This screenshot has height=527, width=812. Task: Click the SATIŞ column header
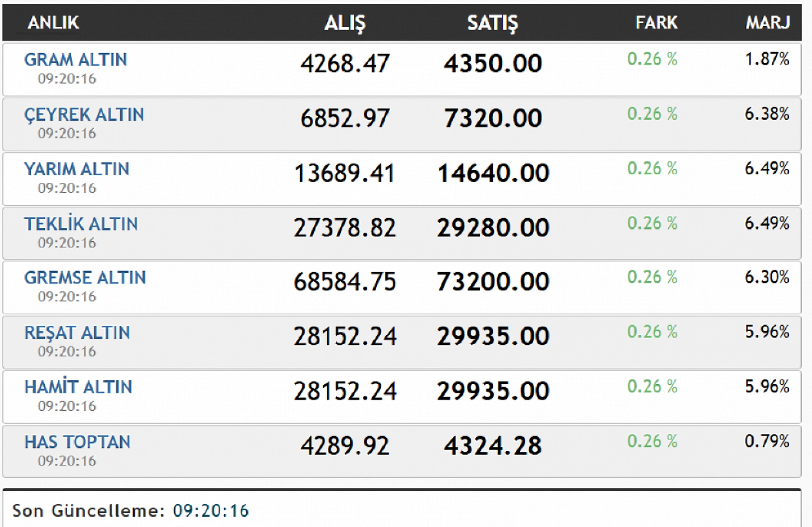coord(492,23)
